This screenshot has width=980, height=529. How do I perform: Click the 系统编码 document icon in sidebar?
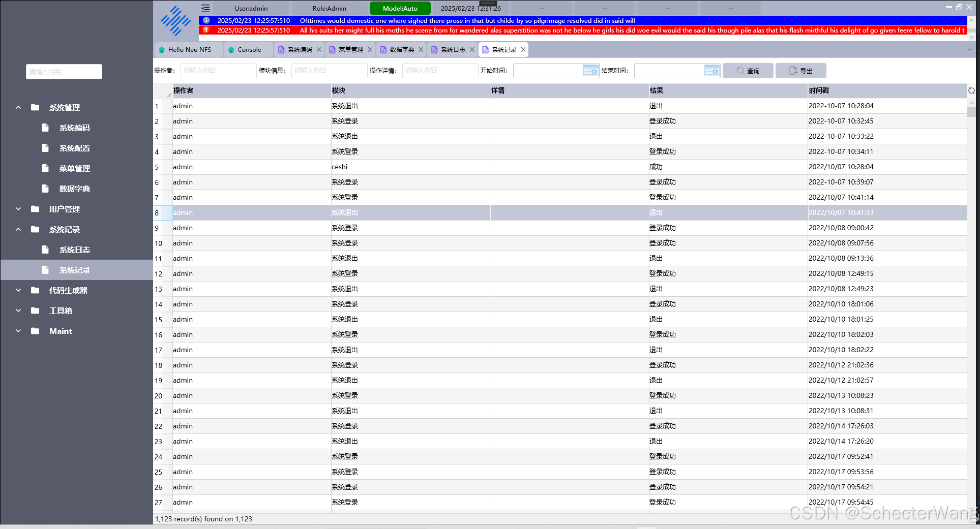pos(45,128)
